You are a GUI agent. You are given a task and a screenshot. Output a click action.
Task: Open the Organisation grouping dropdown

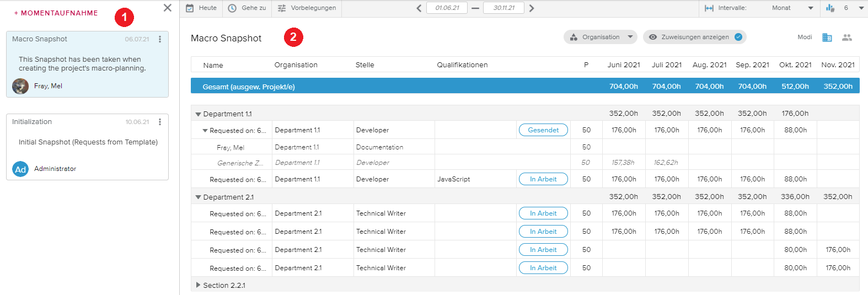coord(601,37)
